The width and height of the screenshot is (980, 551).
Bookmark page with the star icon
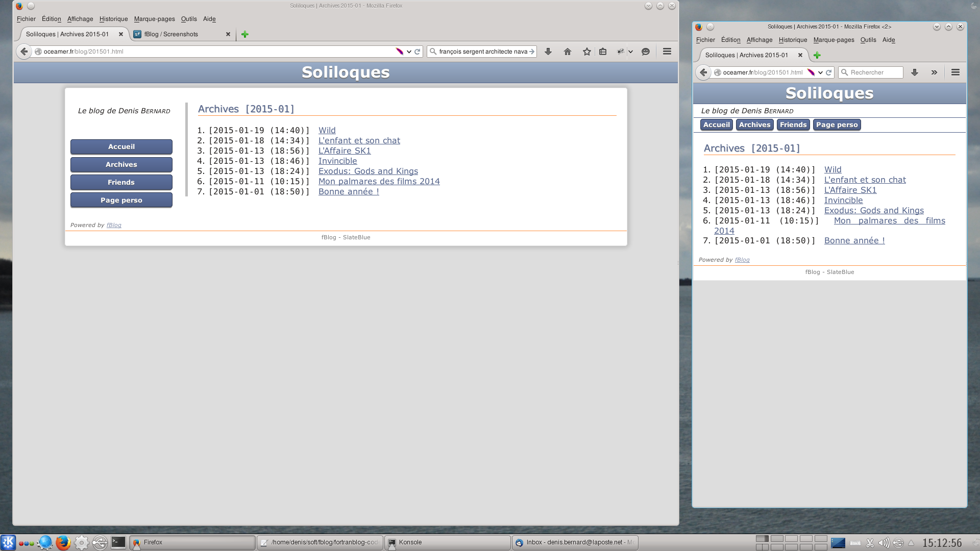tap(586, 52)
